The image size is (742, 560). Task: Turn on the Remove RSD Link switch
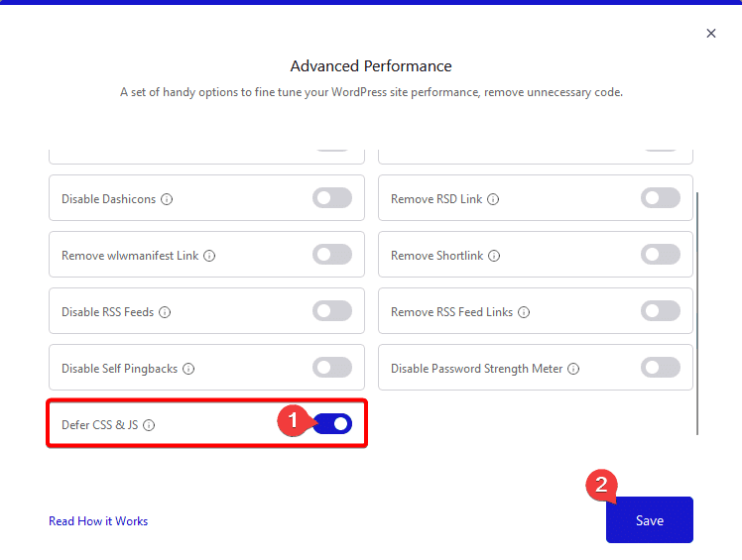[661, 198]
